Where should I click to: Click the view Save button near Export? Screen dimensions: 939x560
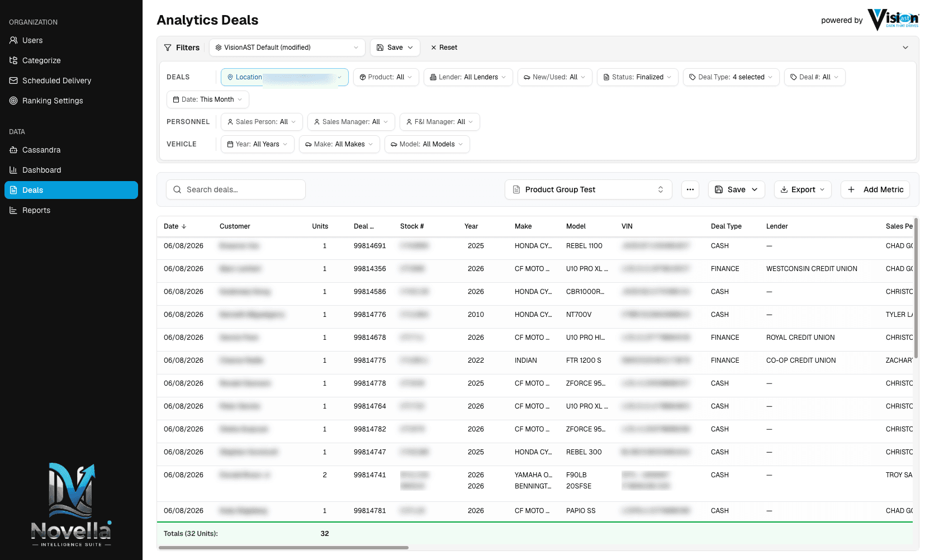pyautogui.click(x=736, y=189)
